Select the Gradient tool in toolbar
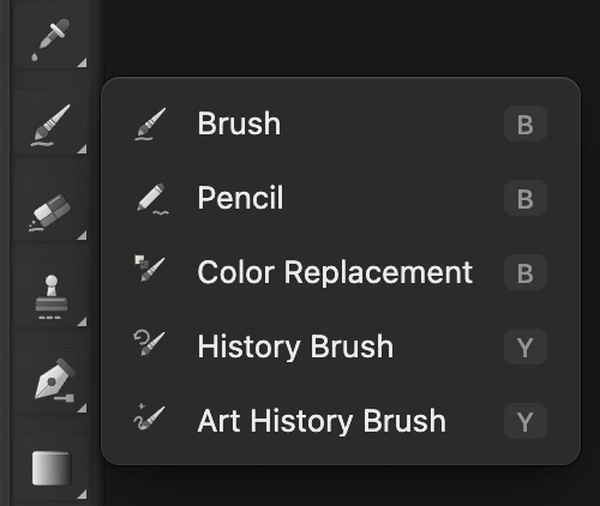Viewport: 600px width, 506px height. pos(51,468)
